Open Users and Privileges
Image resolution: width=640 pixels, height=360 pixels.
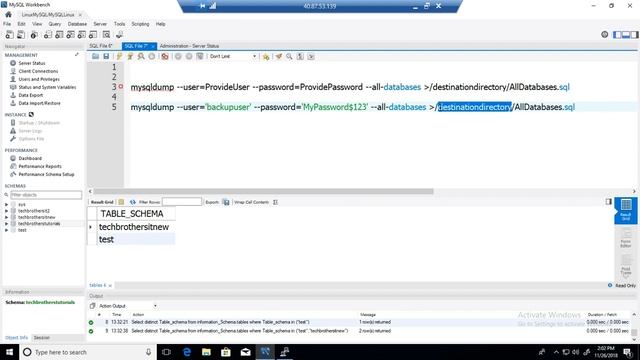39,79
